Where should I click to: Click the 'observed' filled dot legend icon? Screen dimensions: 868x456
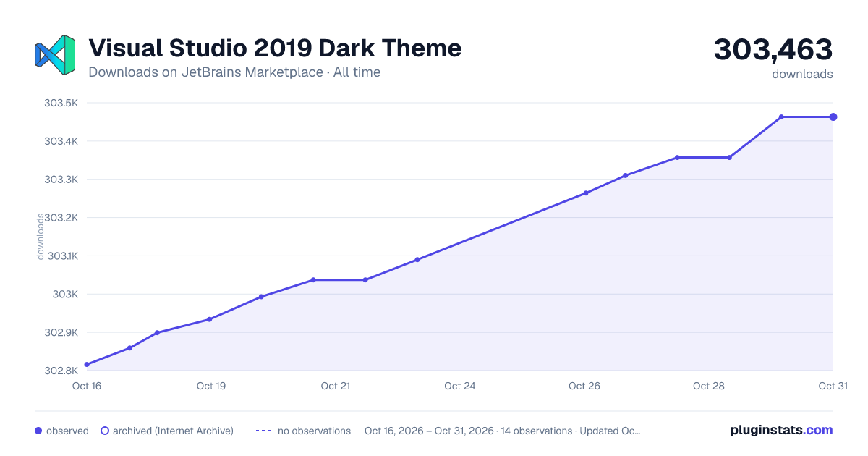click(38, 431)
